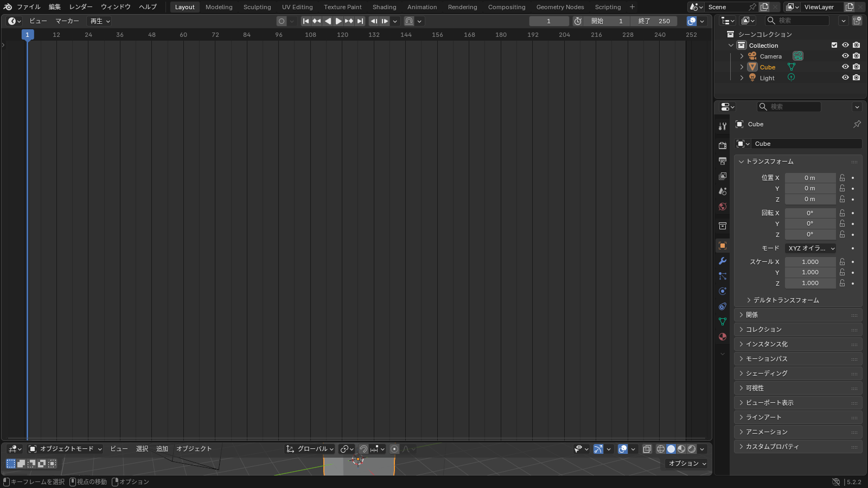This screenshot has width=868, height=488.
Task: Open the Modifiers wrench tab
Action: click(723, 261)
